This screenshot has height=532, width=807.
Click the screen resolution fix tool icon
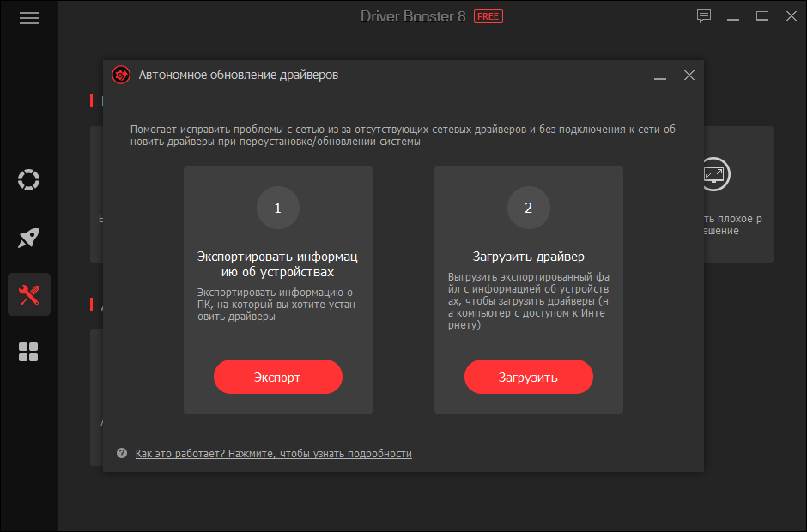pyautogui.click(x=714, y=174)
